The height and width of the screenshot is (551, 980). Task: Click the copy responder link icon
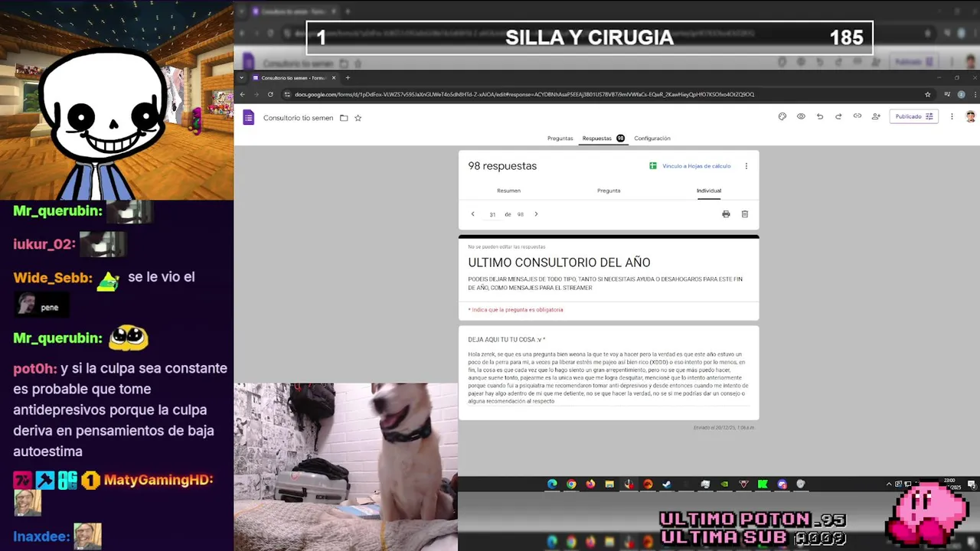coord(857,116)
